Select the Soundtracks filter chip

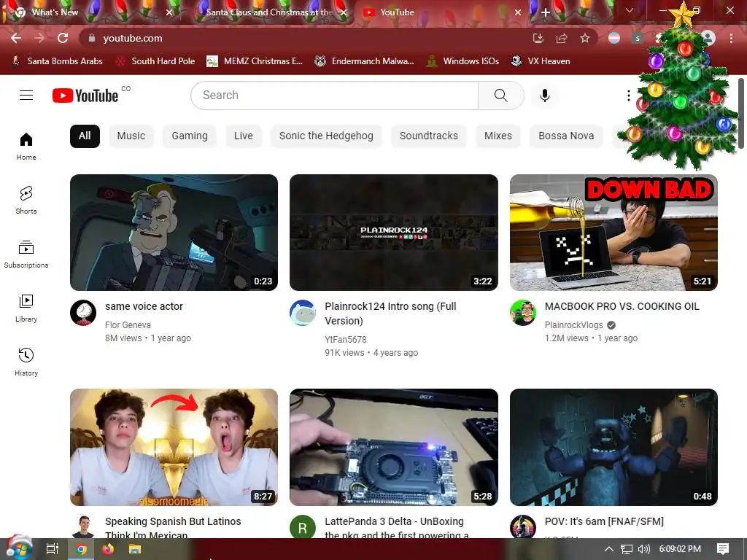429,136
